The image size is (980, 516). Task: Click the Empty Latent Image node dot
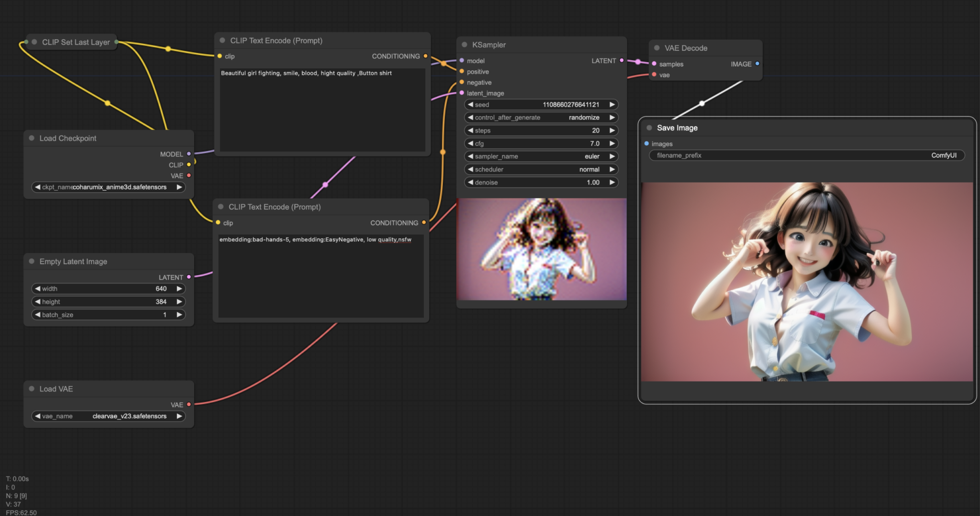pyautogui.click(x=32, y=261)
